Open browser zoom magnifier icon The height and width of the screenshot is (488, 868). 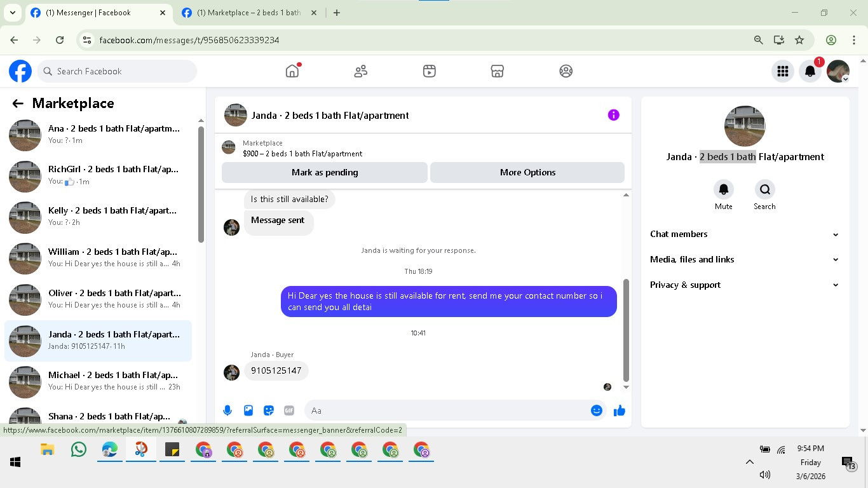[758, 40]
